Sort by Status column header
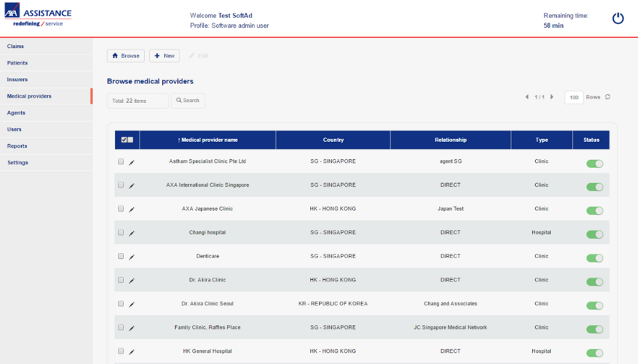 tap(591, 140)
